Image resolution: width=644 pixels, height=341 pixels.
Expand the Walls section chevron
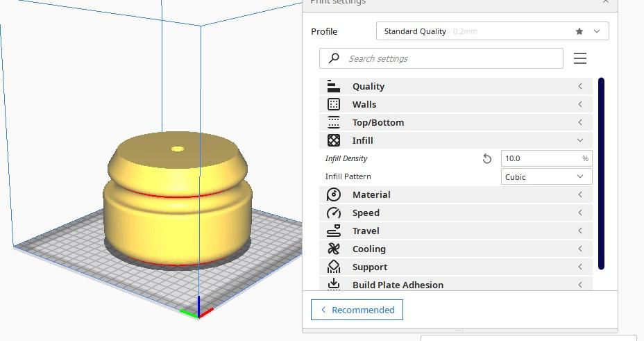pyautogui.click(x=580, y=104)
